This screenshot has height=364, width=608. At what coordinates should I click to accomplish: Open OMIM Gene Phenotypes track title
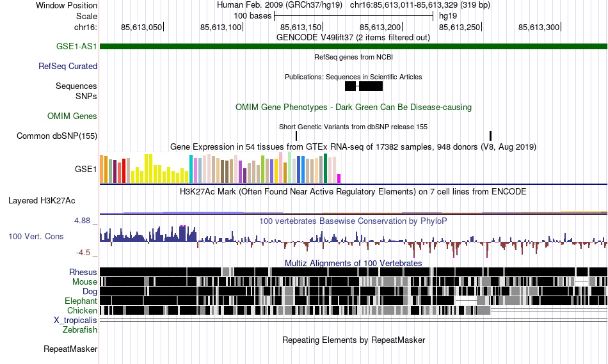pos(354,107)
